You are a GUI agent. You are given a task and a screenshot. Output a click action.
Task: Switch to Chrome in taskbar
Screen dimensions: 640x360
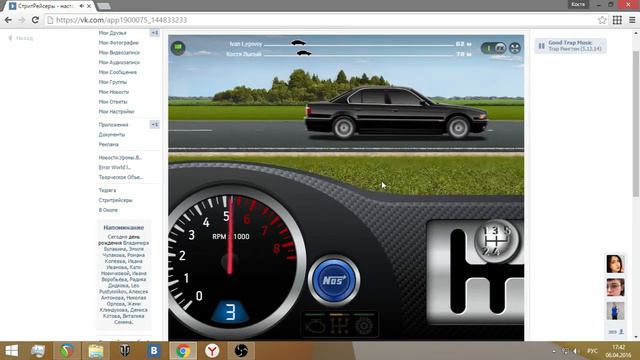(183, 351)
